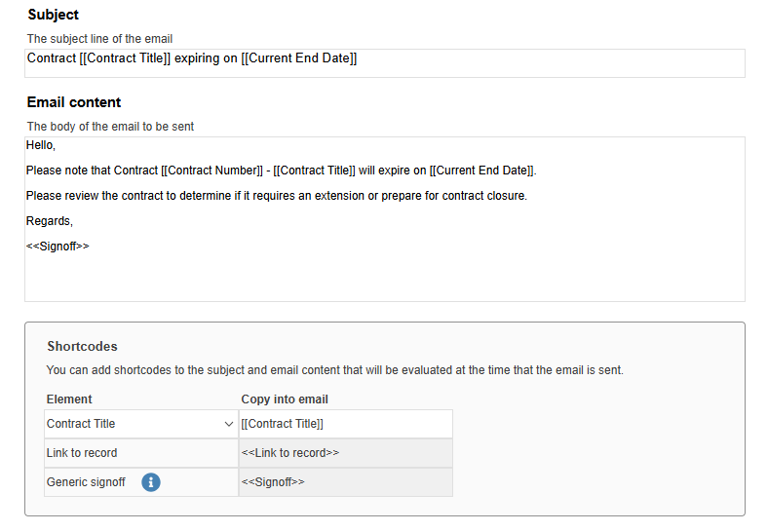768x532 pixels.
Task: Click the Link to record element cell
Action: pyautogui.click(x=141, y=453)
